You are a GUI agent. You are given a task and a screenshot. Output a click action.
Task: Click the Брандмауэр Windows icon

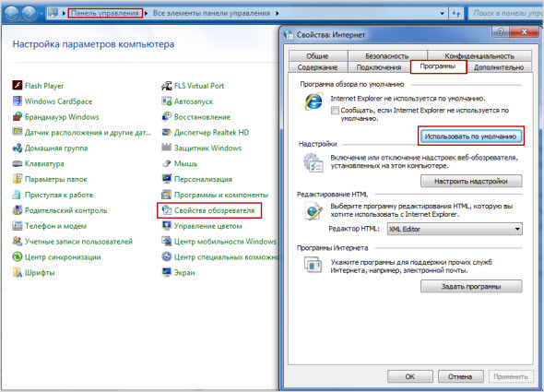click(18, 116)
